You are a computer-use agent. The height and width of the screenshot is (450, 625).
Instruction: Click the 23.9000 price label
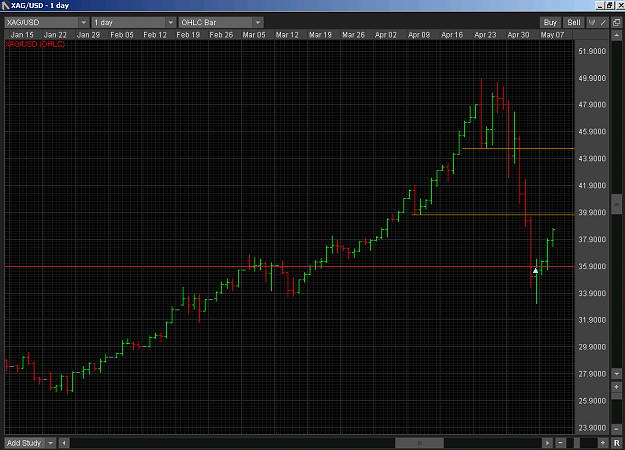[x=592, y=427]
